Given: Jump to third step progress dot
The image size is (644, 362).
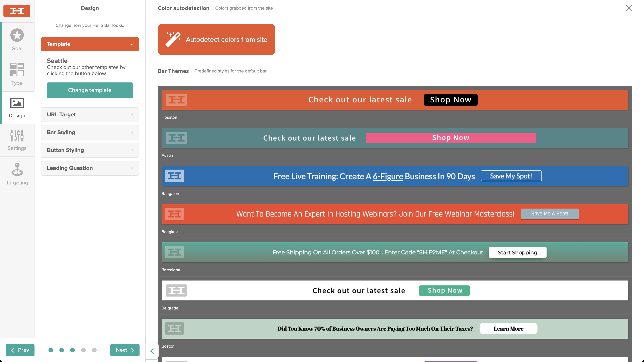Looking at the screenshot, I should [72, 350].
